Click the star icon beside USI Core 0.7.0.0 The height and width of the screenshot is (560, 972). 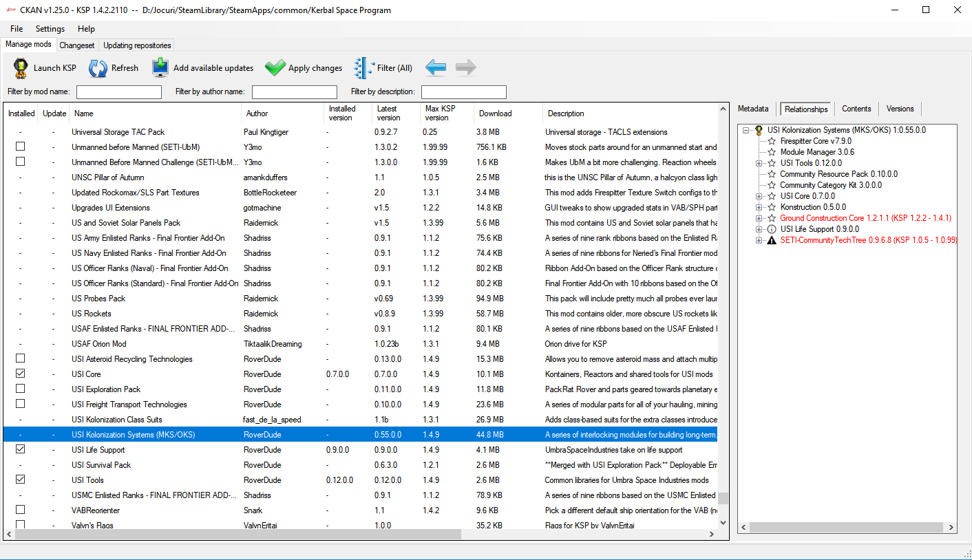(x=772, y=196)
